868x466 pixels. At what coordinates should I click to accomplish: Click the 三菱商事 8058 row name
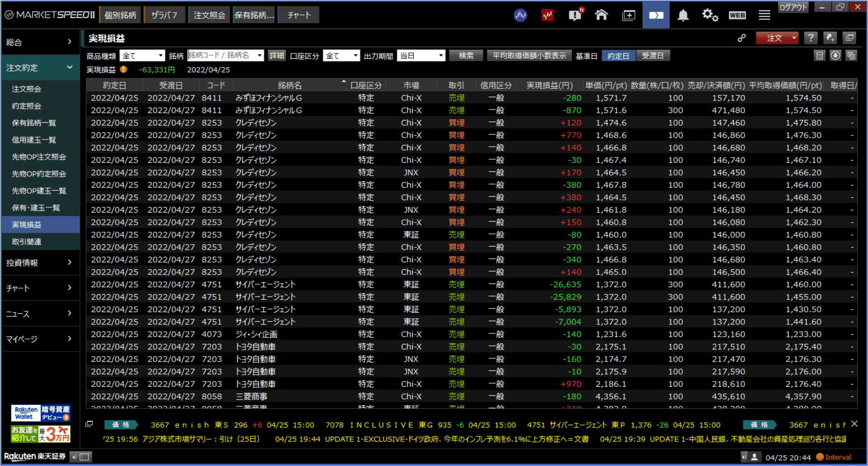pos(251,396)
